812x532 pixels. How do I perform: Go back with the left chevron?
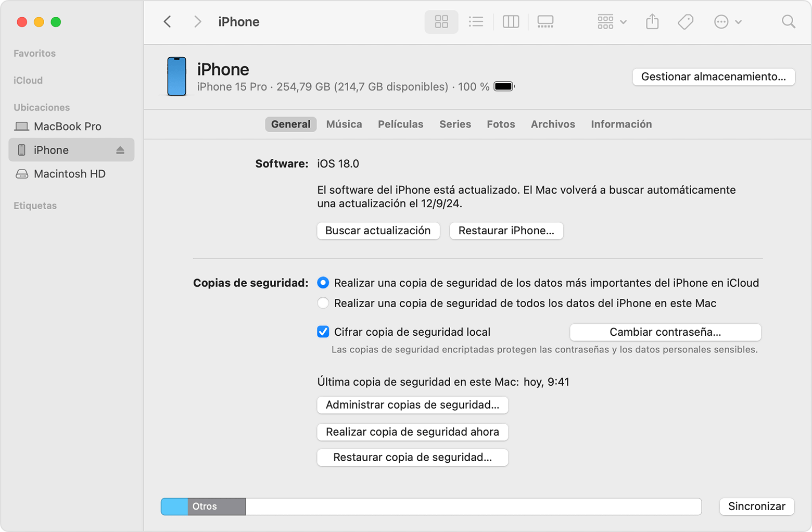168,22
